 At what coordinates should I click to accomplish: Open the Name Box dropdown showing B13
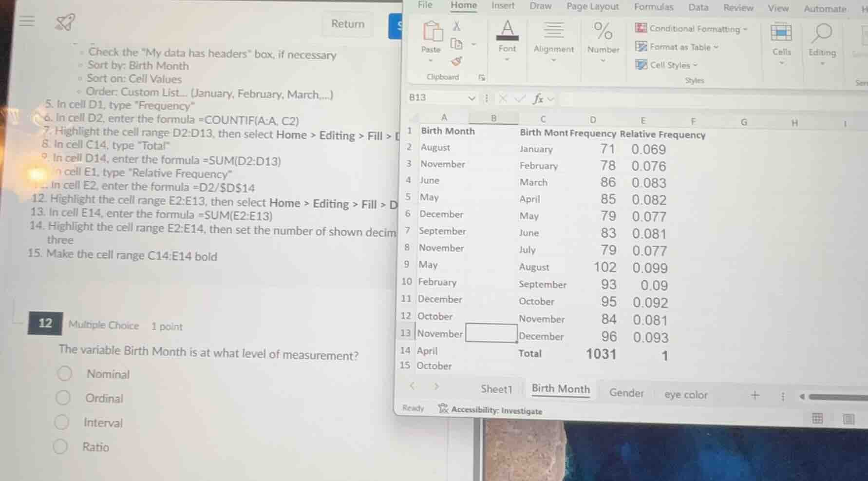tap(471, 98)
